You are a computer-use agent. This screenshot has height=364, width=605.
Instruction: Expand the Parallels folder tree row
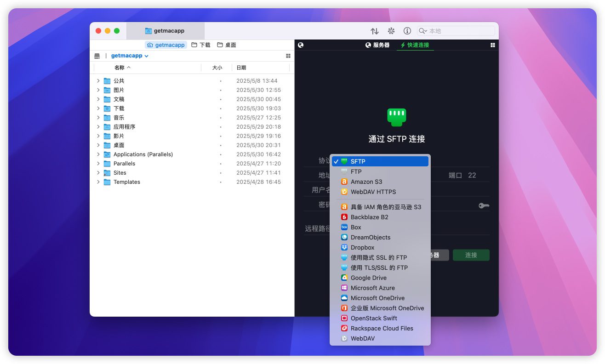click(x=98, y=164)
